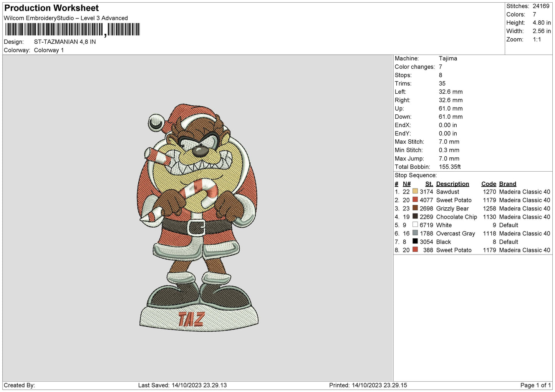Viewport: 555px width, 392px height.
Task: Click 'Default' brand in the White row
Action: coord(509,225)
